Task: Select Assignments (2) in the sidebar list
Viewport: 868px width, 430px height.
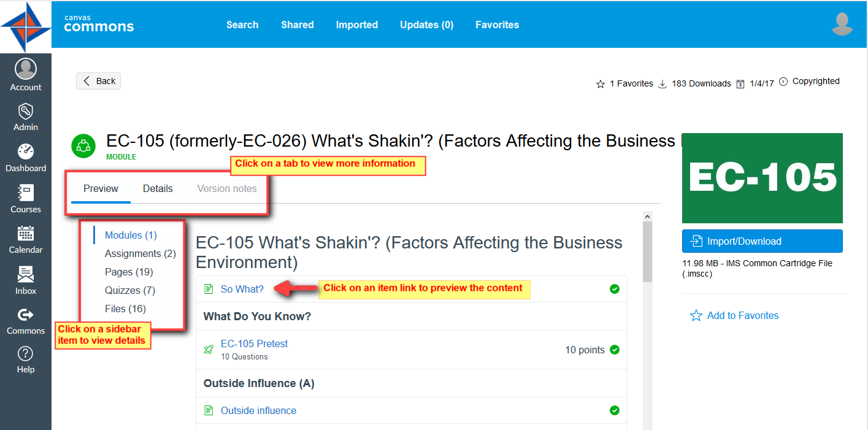Action: click(x=140, y=253)
